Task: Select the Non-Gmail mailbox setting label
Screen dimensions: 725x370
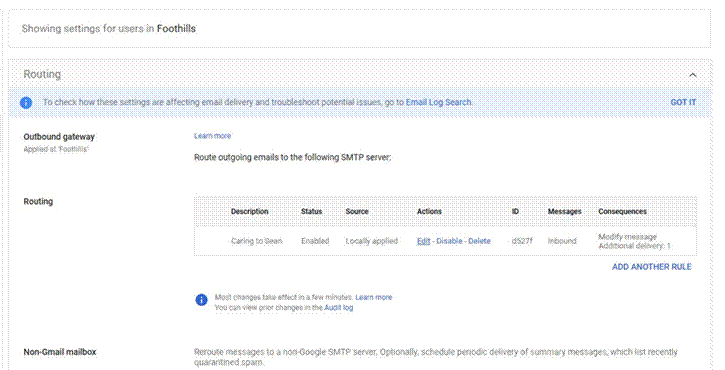Action: tap(60, 352)
